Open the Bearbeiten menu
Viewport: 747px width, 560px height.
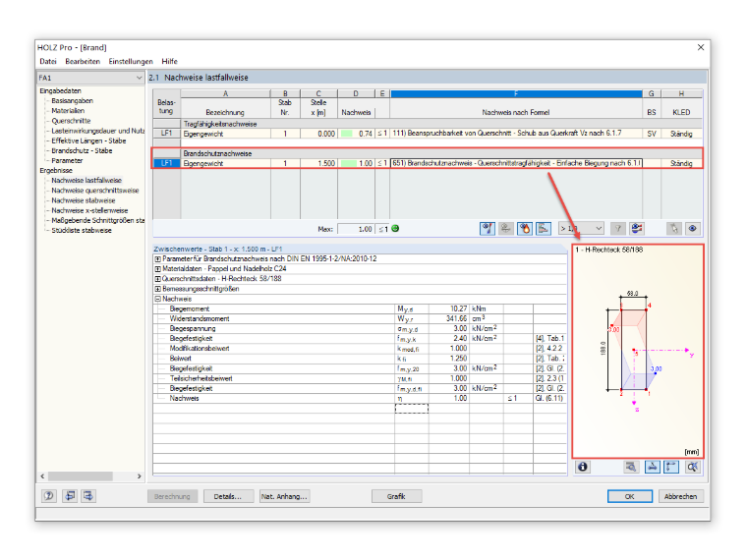pos(83,62)
